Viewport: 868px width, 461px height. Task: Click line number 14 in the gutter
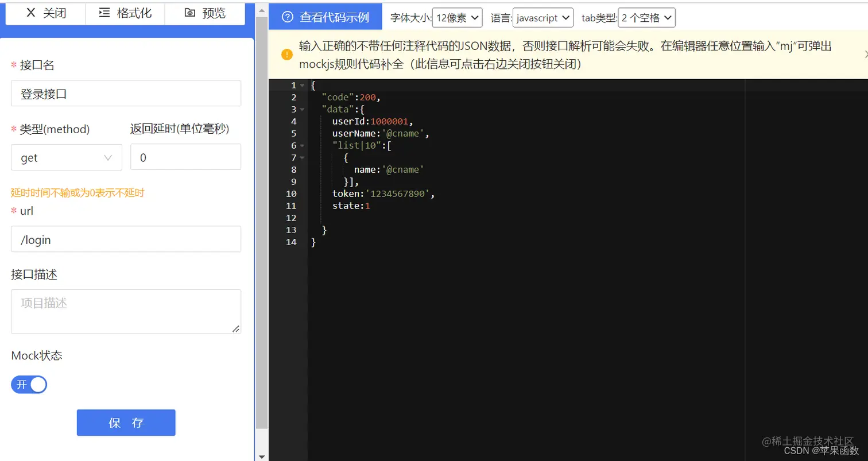pos(290,242)
